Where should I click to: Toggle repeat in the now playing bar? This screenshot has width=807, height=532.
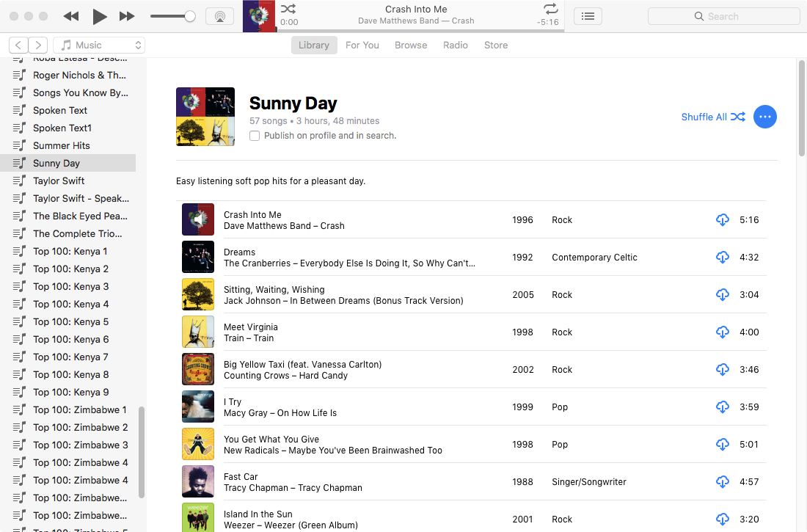click(x=550, y=10)
